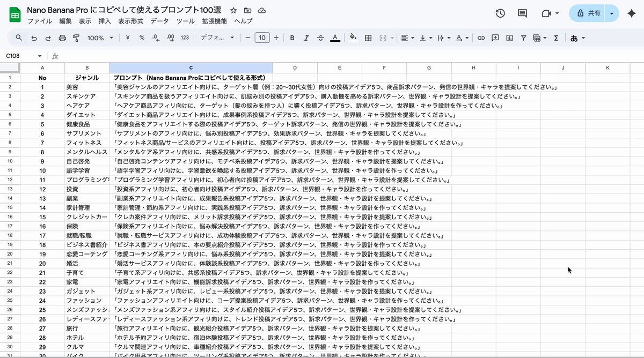Open the borders grid icon

point(368,38)
